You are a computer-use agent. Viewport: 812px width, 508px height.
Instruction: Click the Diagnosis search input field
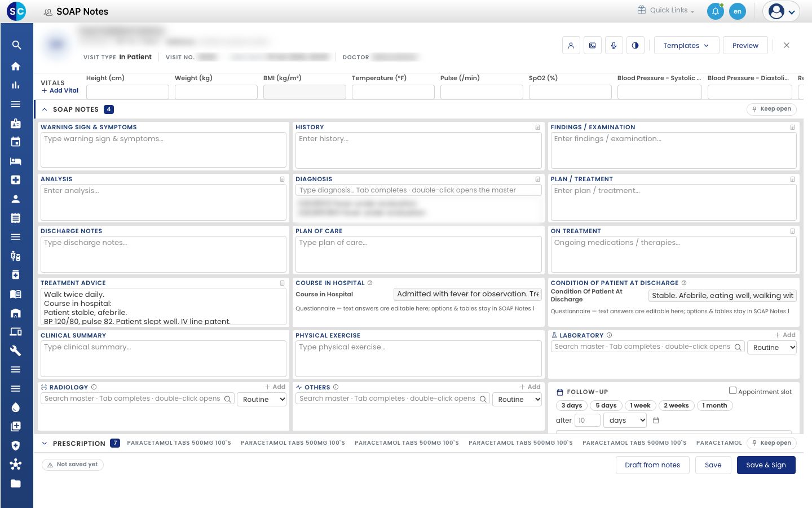pyautogui.click(x=418, y=191)
